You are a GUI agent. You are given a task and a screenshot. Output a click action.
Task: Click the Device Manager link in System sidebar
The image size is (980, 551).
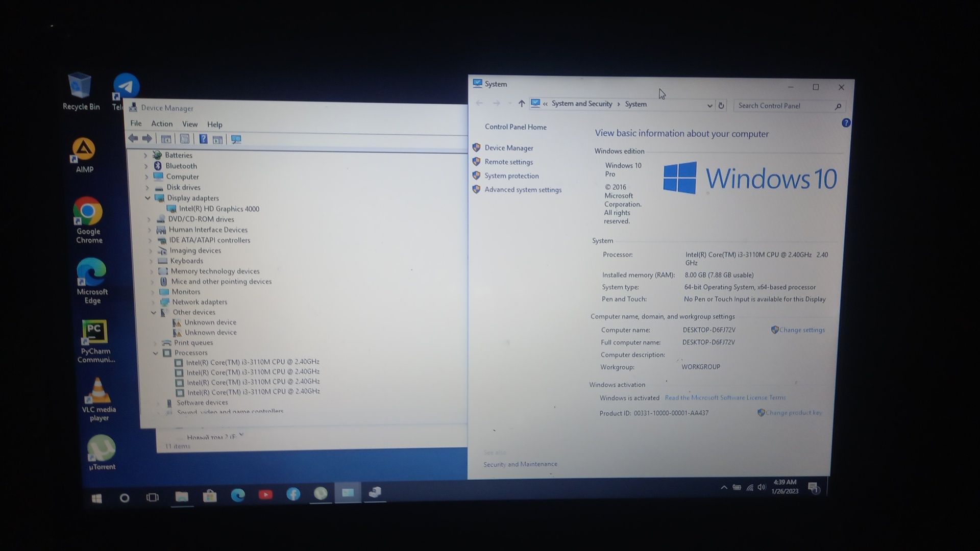point(509,148)
